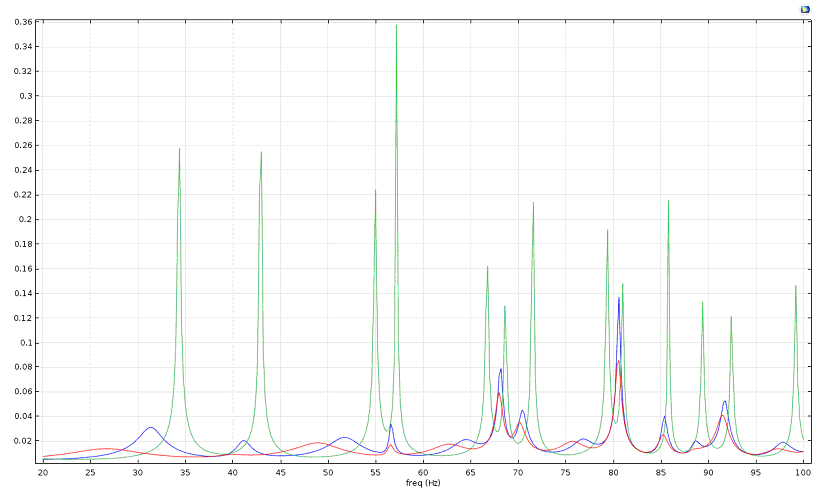Screen dimensions: 814x491
Task: Click x-axis tick label '35'
Action: point(185,472)
